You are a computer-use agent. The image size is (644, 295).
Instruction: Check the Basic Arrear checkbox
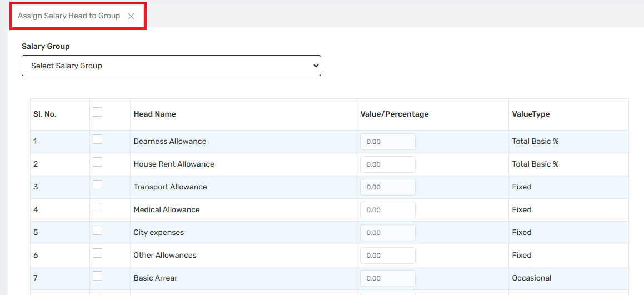pyautogui.click(x=97, y=276)
